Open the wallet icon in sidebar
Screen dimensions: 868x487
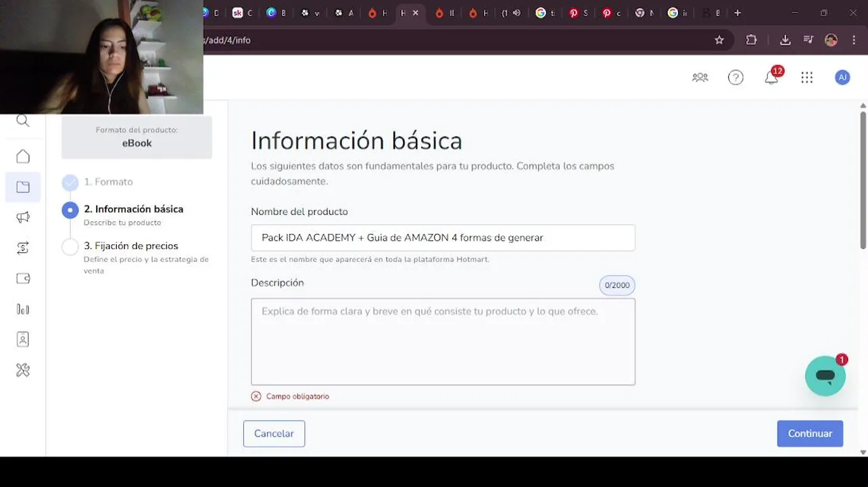click(23, 278)
